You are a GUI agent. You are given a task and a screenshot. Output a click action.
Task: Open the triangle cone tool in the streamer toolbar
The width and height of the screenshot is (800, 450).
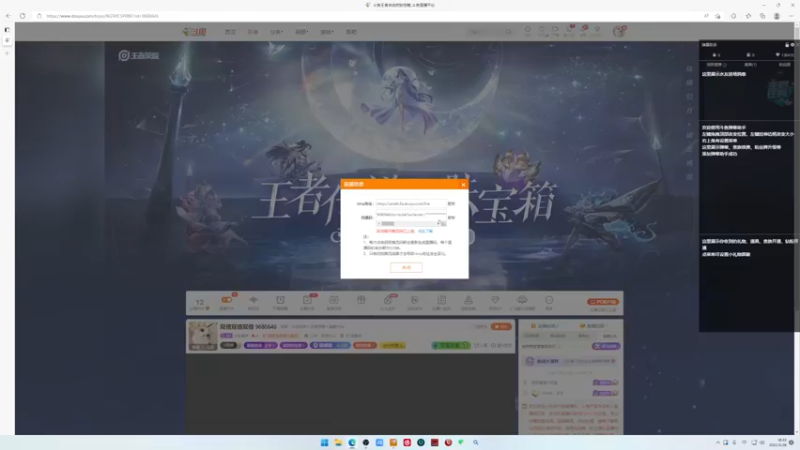[468, 302]
